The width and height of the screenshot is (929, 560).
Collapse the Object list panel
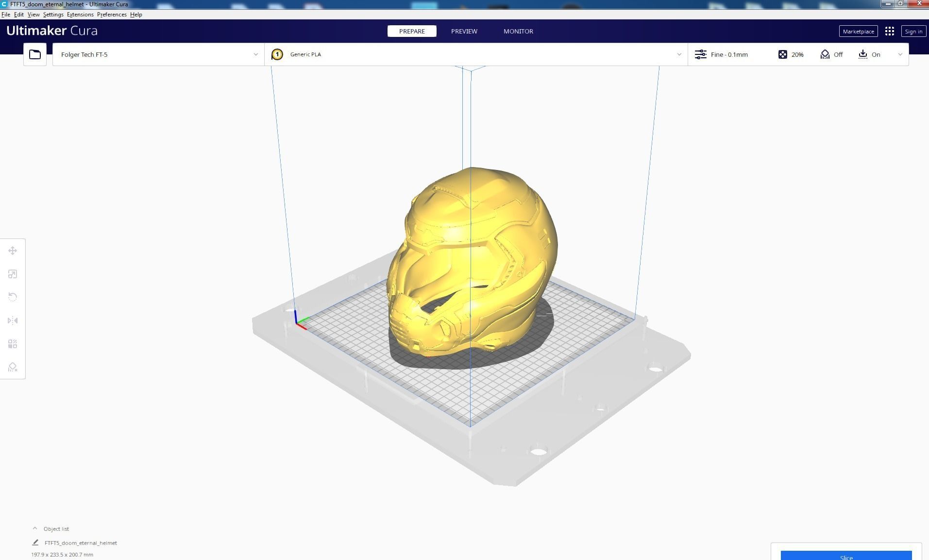tap(34, 528)
